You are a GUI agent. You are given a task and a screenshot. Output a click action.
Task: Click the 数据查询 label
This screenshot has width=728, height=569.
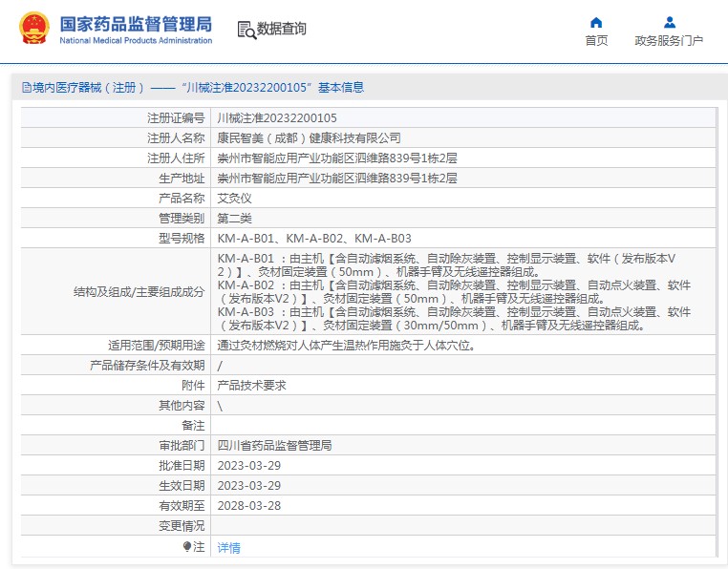(x=281, y=29)
